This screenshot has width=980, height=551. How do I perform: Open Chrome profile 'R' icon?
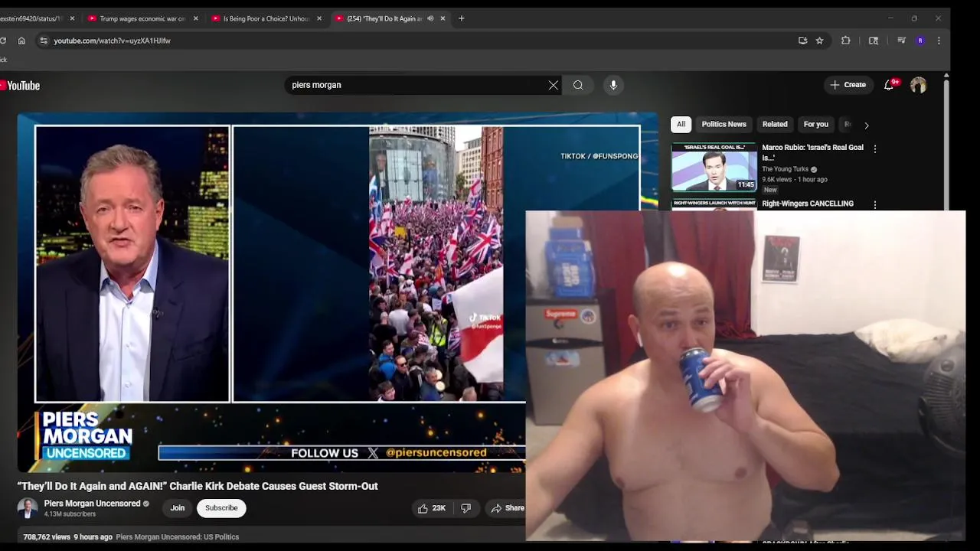[920, 41]
